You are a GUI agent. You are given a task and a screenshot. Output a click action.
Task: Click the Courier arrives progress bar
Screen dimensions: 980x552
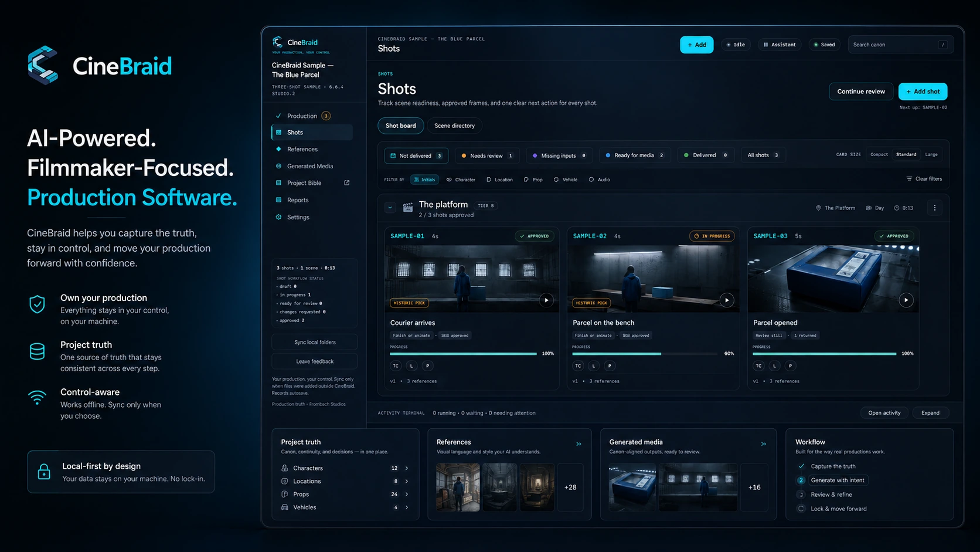pyautogui.click(x=463, y=354)
